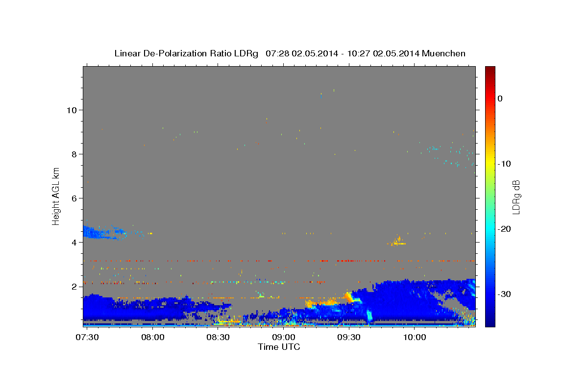This screenshot has width=588, height=392.
Task: Click the height tick label 4
Action: tap(74, 242)
